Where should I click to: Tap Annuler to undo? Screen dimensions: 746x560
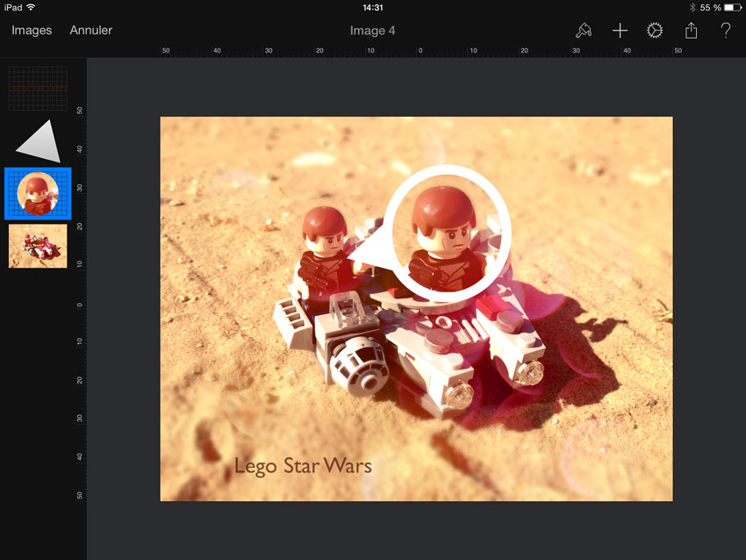[91, 30]
